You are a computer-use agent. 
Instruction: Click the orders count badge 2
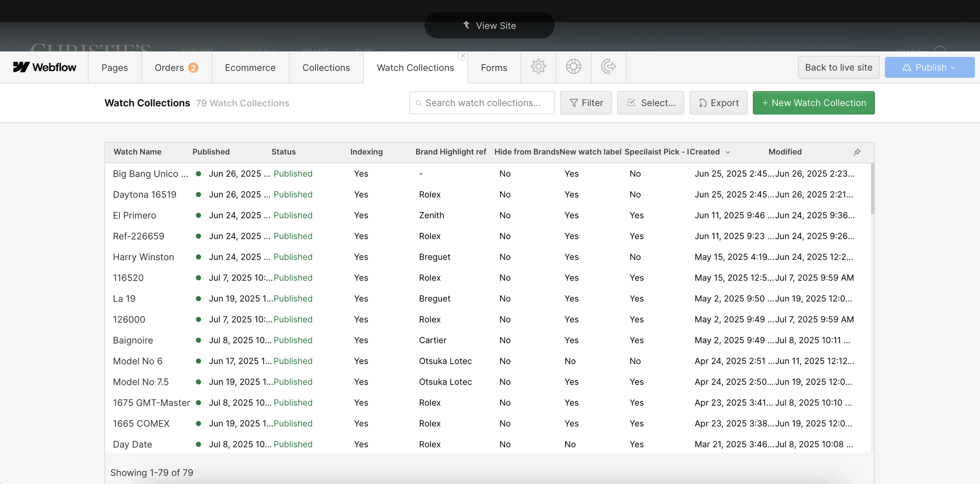193,68
